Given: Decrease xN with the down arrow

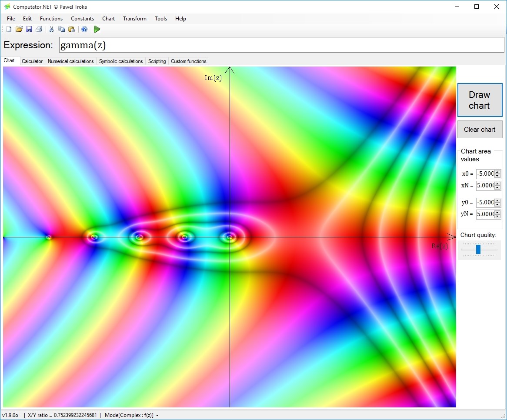Looking at the screenshot, I should 497,187.
